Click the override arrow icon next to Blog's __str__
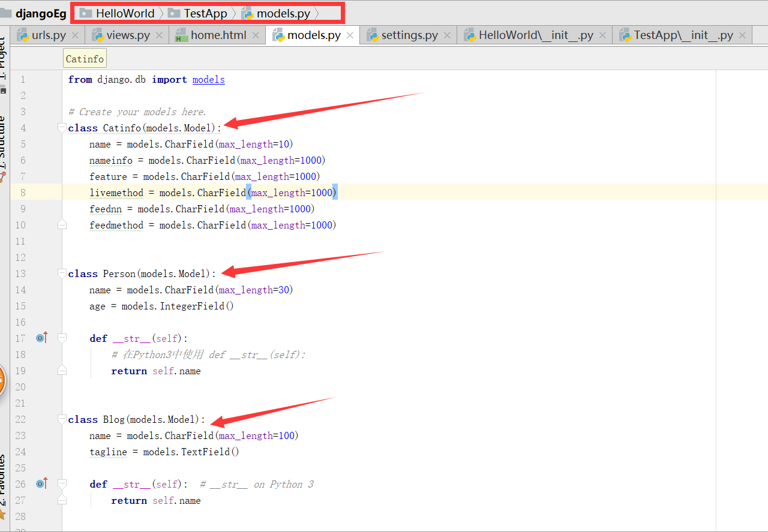Screen dimensions: 768x532 coord(41,483)
